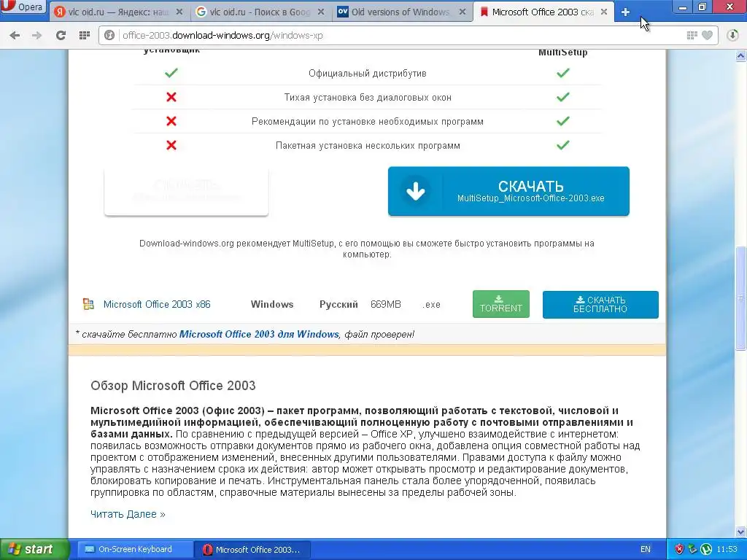Image resolution: width=747 pixels, height=560 pixels.
Task: Click the red shield tray icon
Action: (679, 549)
